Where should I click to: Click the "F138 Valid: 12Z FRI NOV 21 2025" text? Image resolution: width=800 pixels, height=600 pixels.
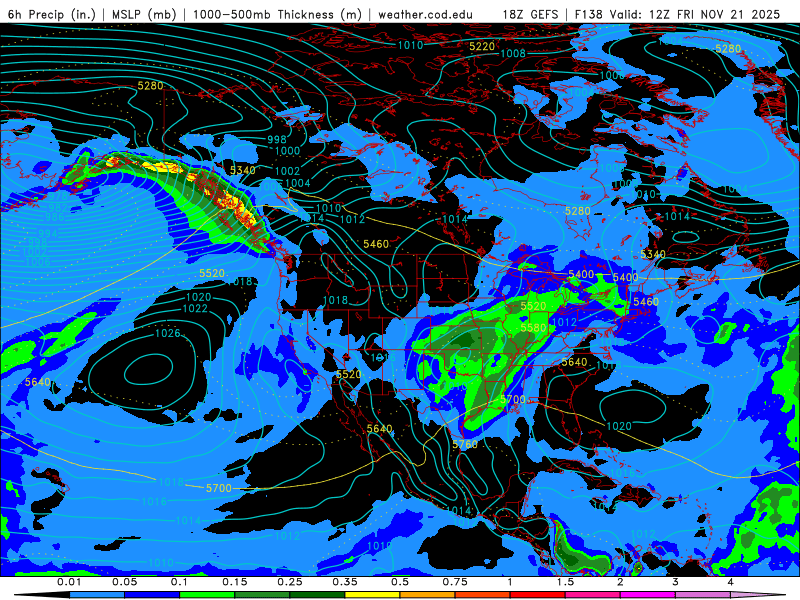tap(677, 14)
